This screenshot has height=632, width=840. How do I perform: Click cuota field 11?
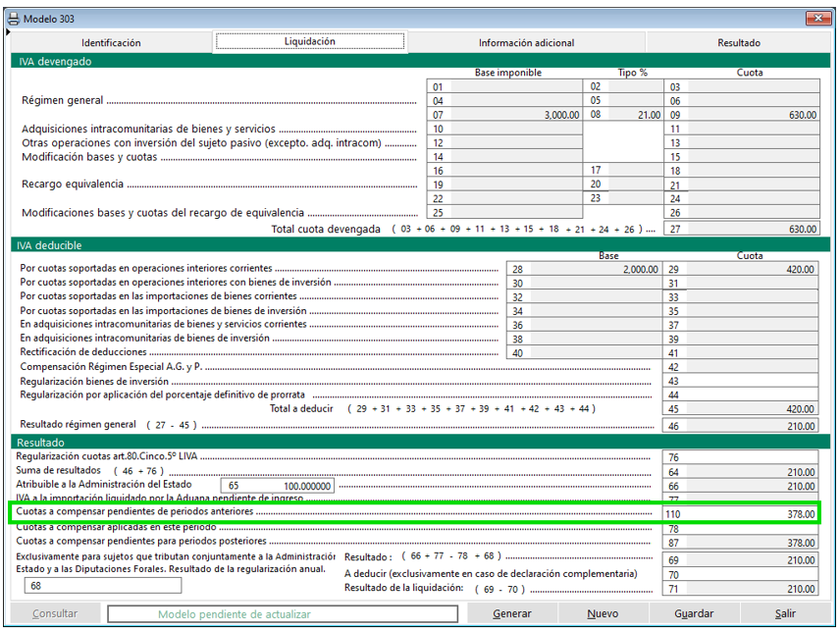(742, 129)
